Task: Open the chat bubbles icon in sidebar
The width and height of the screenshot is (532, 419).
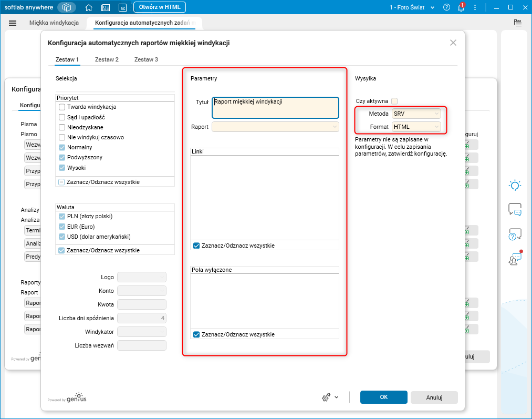Action: point(515,209)
